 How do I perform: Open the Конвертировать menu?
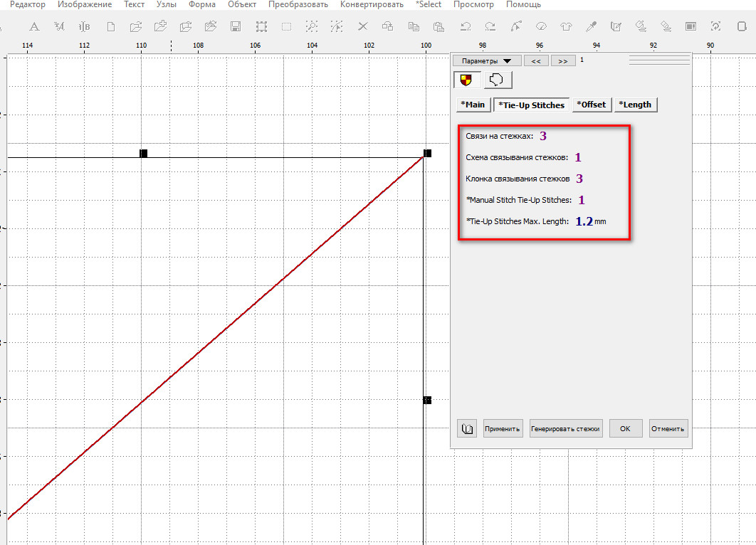[x=372, y=4]
